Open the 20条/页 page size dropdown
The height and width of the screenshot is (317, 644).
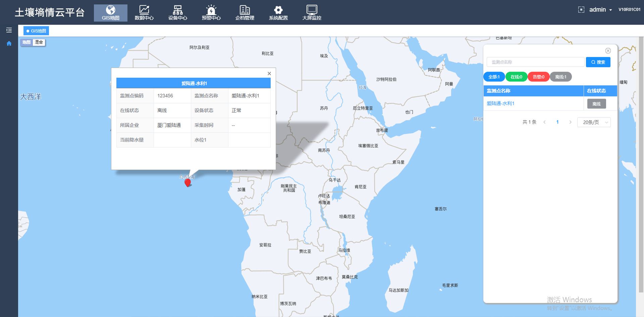click(594, 122)
